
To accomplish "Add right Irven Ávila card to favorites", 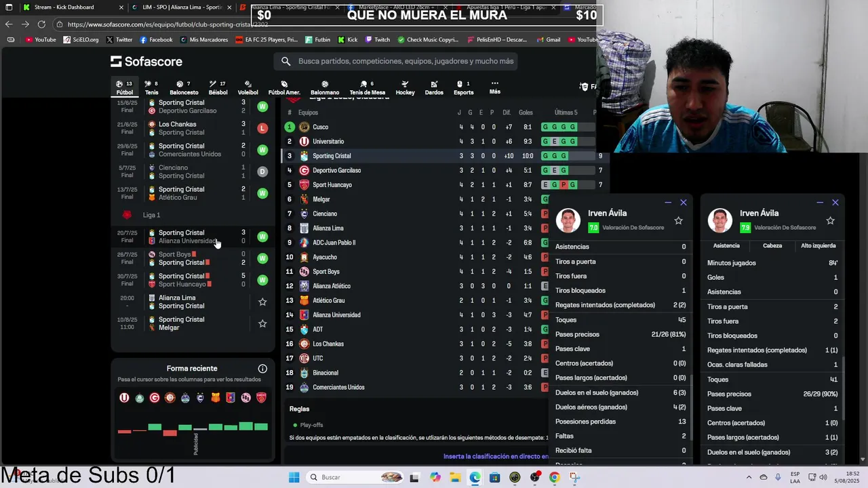I will (x=830, y=220).
